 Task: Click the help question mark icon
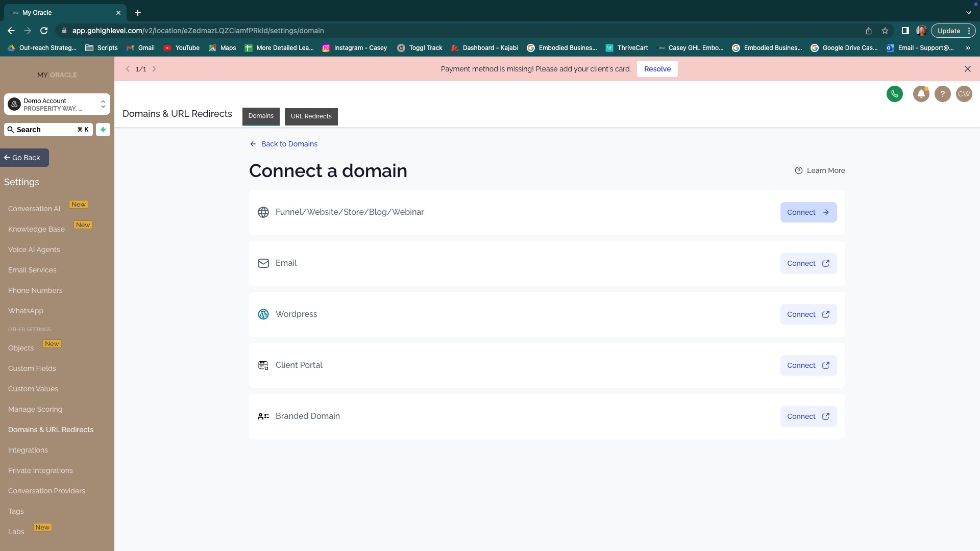(x=942, y=94)
